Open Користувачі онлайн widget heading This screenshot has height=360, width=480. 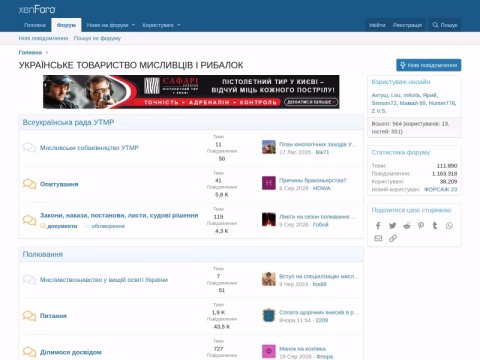click(401, 82)
